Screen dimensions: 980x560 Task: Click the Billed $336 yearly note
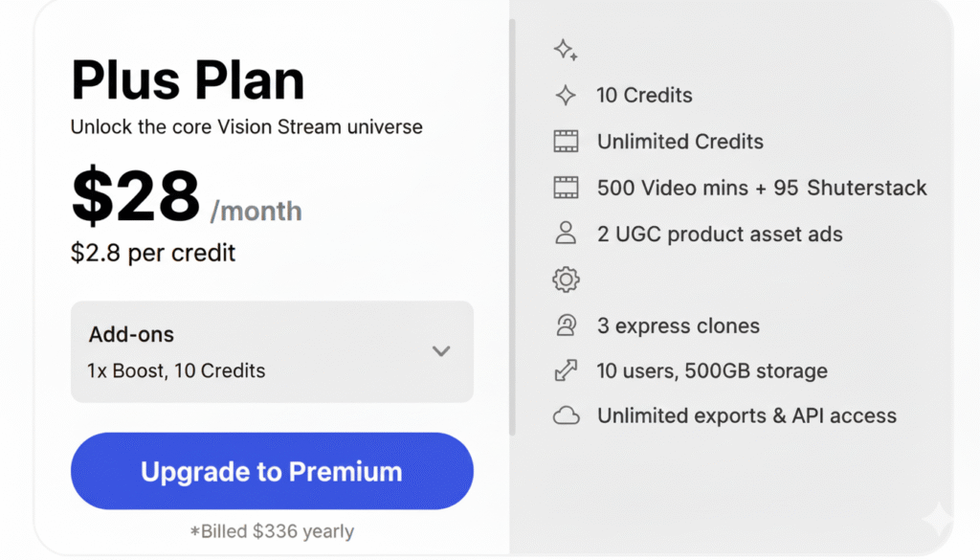(272, 531)
